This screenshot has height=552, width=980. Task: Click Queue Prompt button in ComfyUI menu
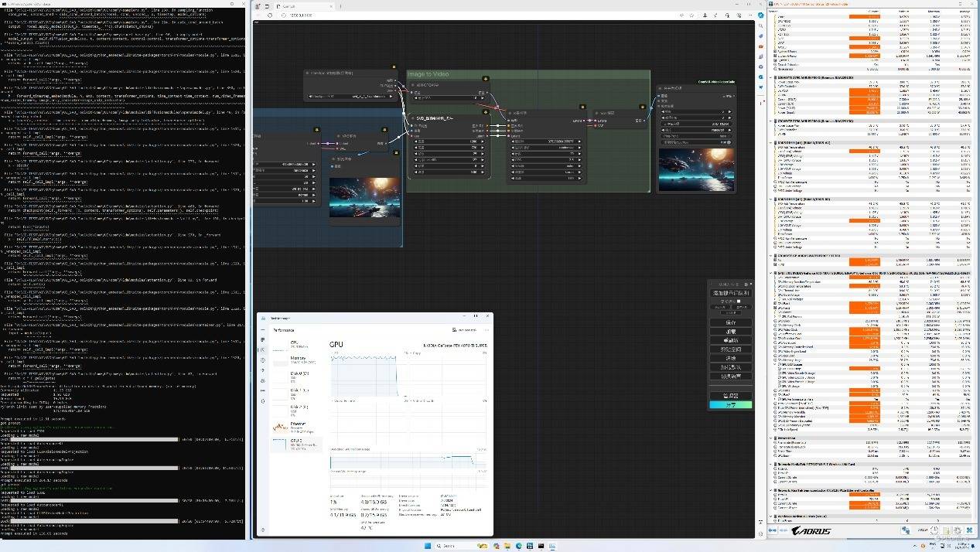[731, 293]
